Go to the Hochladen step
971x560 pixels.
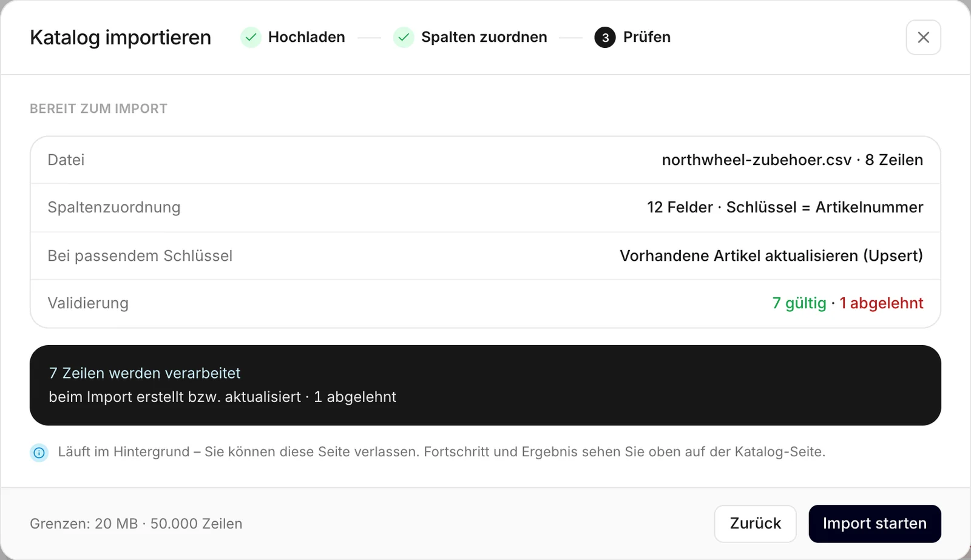click(306, 37)
